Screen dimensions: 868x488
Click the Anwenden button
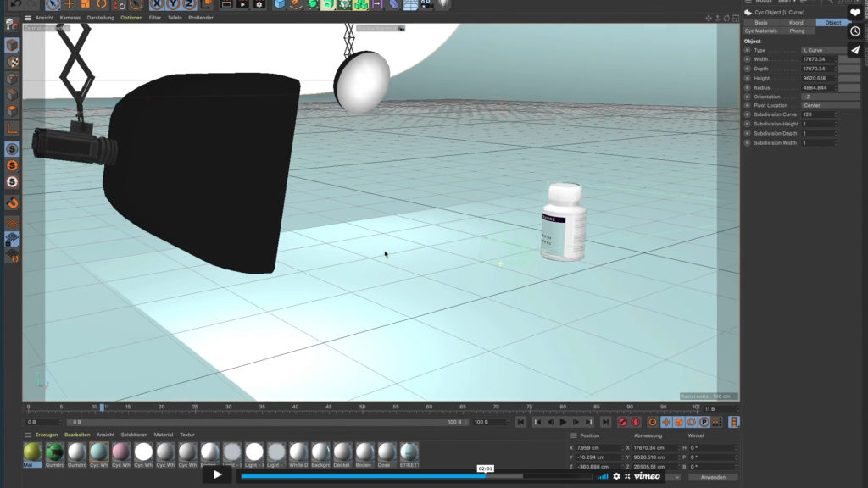pyautogui.click(x=712, y=477)
